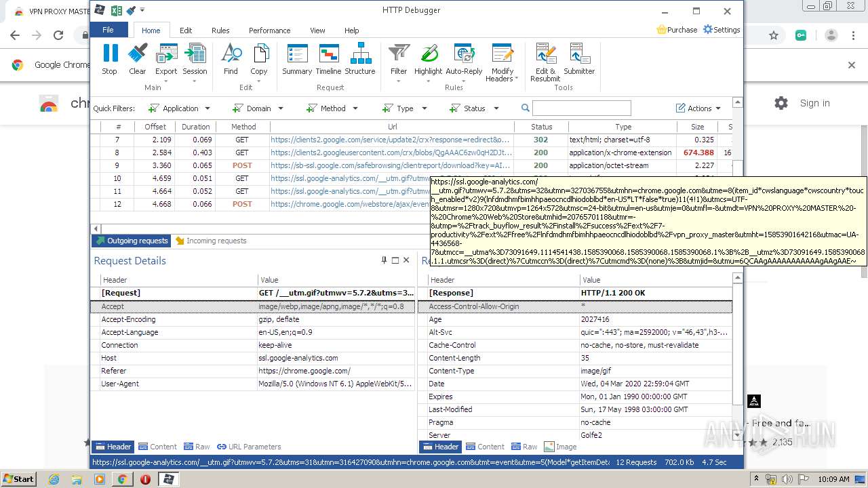Switch to the View ribbon tab
This screenshot has height=488, width=868.
[x=317, y=30]
